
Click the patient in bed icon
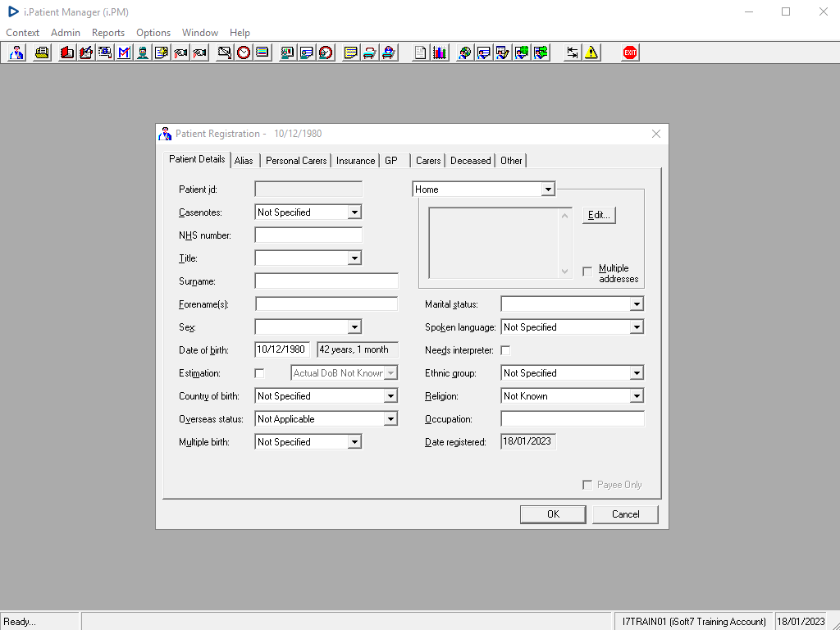point(388,52)
